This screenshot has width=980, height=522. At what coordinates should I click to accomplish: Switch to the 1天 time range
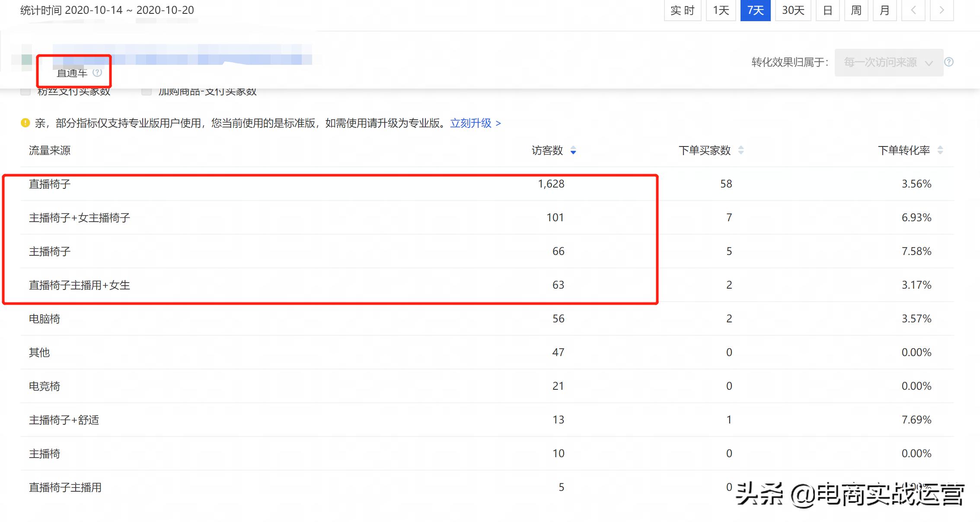click(721, 10)
